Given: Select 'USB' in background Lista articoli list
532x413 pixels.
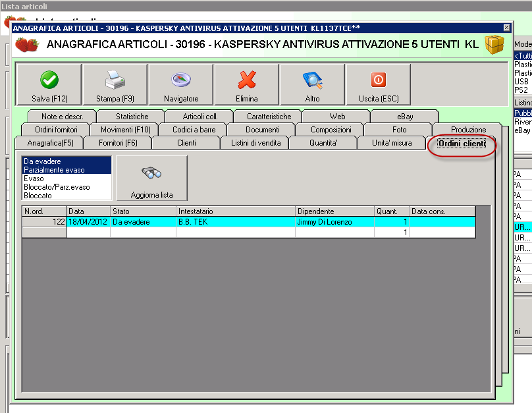Looking at the screenshot, I should click(x=523, y=82).
